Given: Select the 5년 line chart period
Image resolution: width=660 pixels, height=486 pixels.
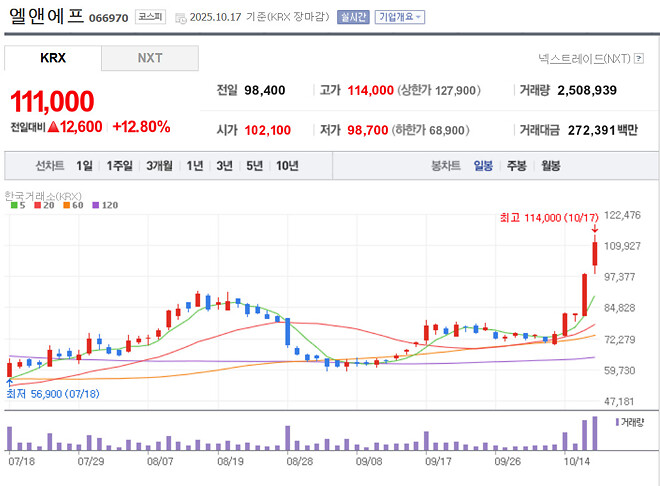Looking at the screenshot, I should click(254, 166).
